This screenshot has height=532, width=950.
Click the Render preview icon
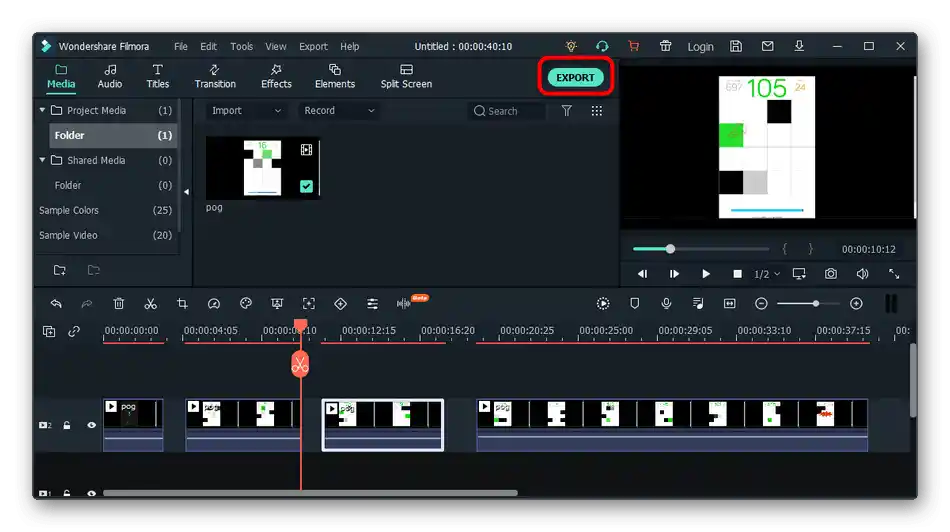point(603,304)
